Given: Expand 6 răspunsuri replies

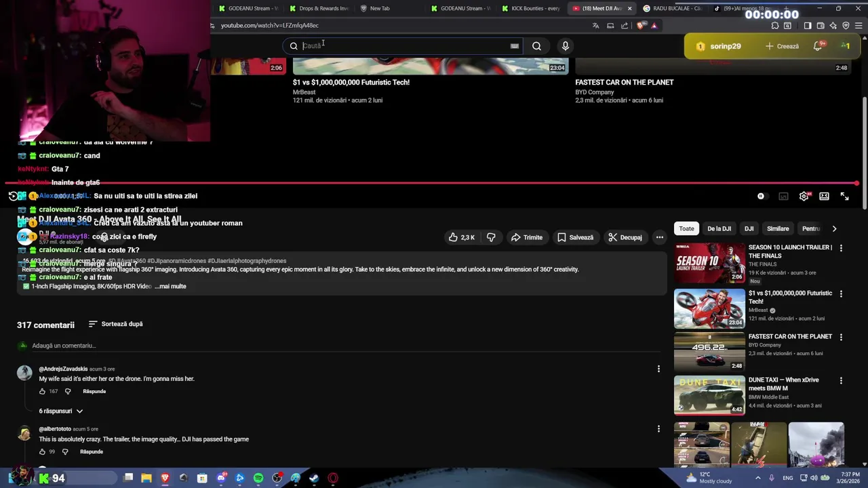Looking at the screenshot, I should [61, 411].
